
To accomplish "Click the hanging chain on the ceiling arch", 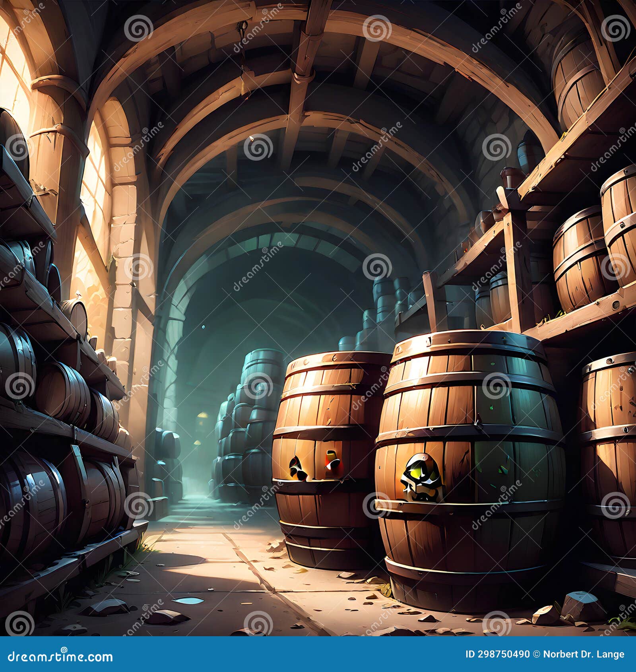I will click(x=242, y=52).
